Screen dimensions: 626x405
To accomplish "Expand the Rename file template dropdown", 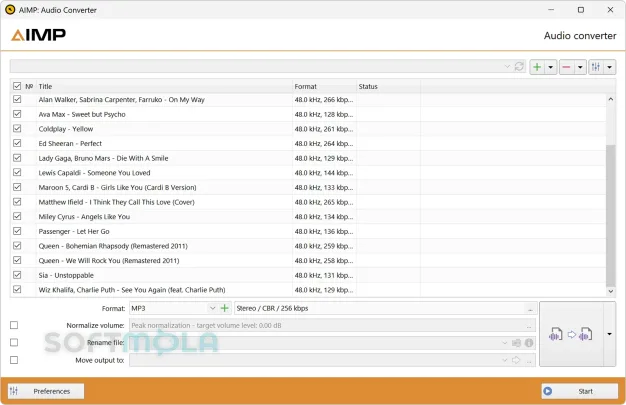I will coord(505,343).
